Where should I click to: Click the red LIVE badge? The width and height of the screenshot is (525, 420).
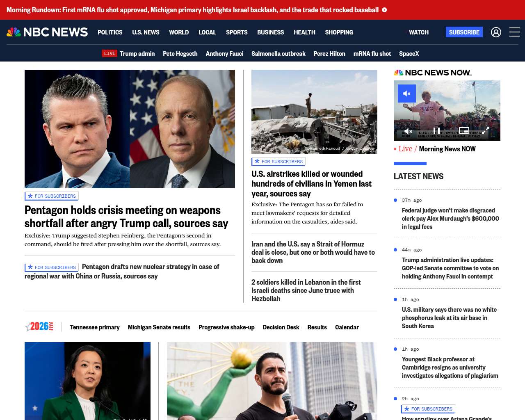click(110, 53)
